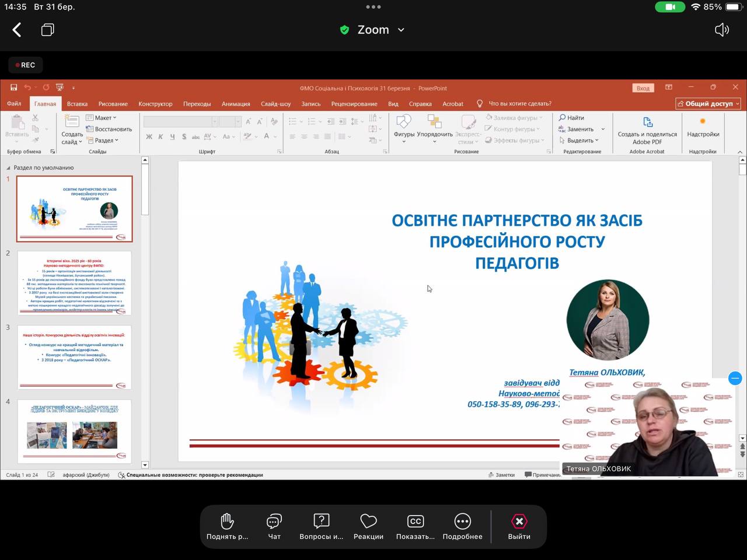The image size is (747, 560).
Task: Switch to the Вставка ribbon tab
Action: click(x=77, y=104)
